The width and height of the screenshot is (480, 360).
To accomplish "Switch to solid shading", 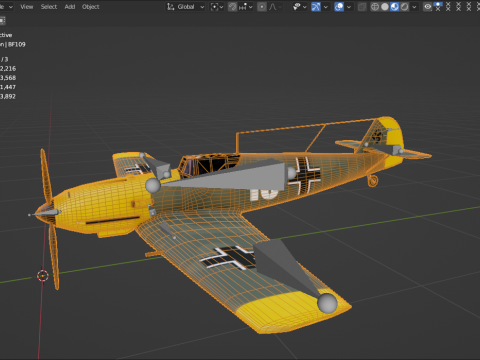I will tap(385, 7).
